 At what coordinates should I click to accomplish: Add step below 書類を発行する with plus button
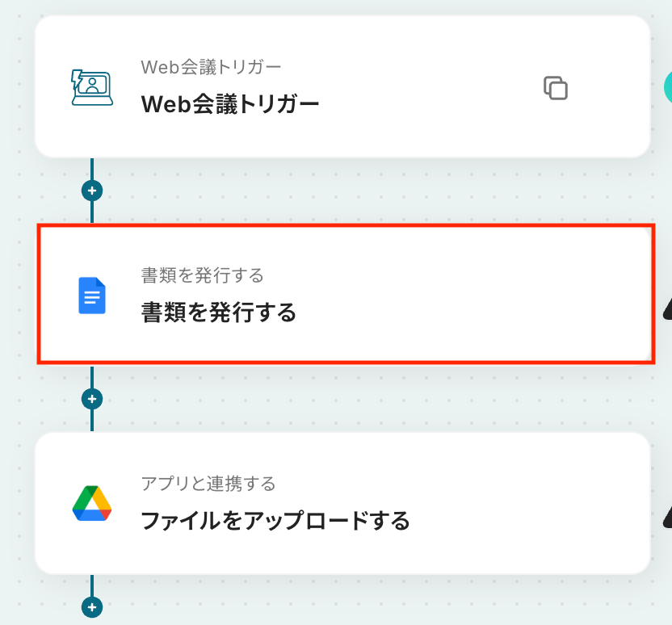[x=92, y=399]
